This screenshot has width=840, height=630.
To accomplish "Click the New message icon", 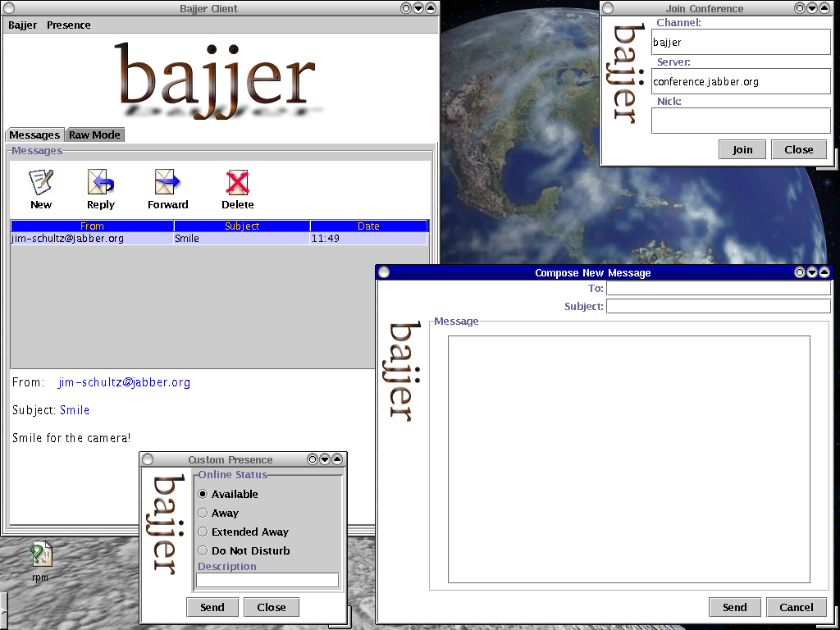I will click(x=40, y=182).
